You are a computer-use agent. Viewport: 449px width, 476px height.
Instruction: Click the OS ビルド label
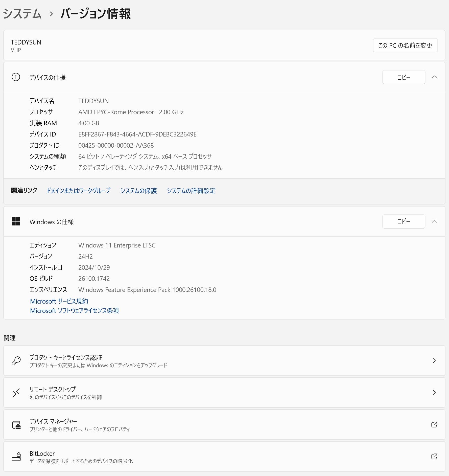41,278
